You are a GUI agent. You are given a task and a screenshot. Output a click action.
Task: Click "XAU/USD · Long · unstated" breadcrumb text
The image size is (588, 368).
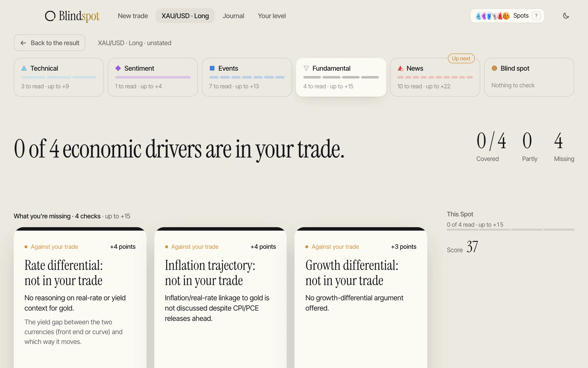pyautogui.click(x=135, y=43)
